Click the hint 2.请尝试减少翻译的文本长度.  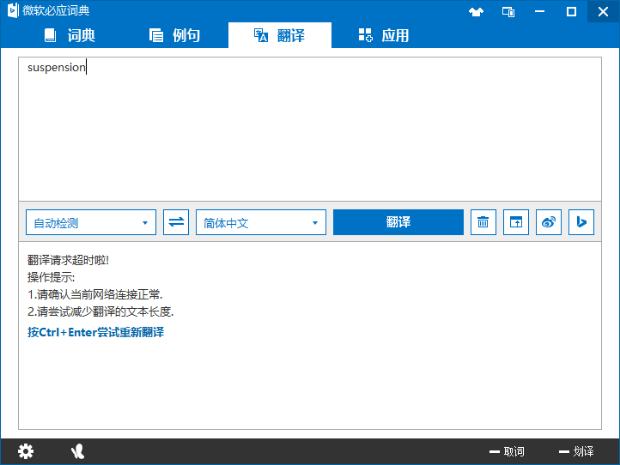pyautogui.click(x=100, y=312)
